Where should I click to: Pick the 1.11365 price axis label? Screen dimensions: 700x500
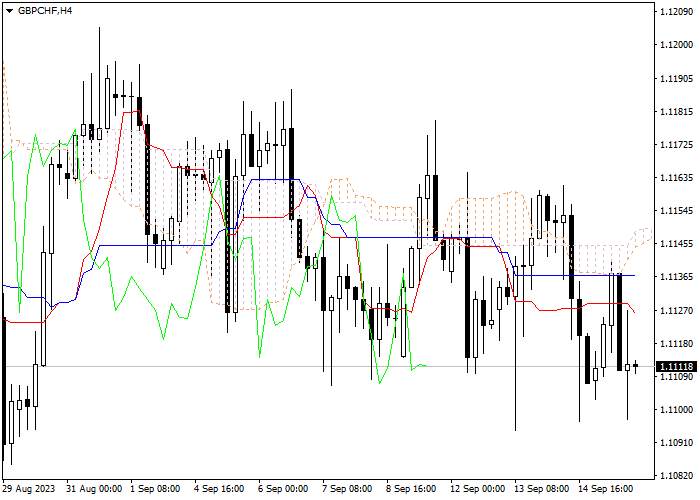coord(677,277)
